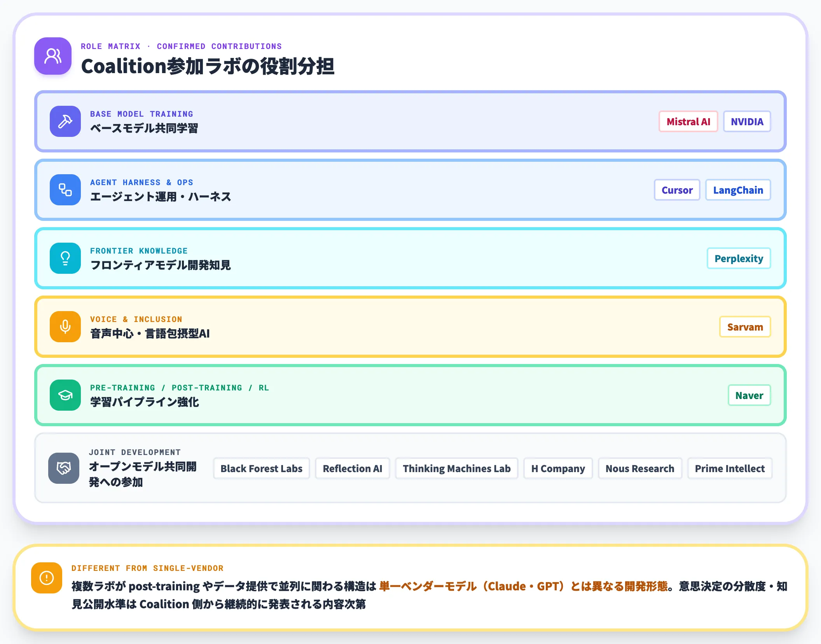
Task: Click the ROLE MATRIX · CONFIRMED CONTRIBUTIONS label
Action: click(181, 46)
